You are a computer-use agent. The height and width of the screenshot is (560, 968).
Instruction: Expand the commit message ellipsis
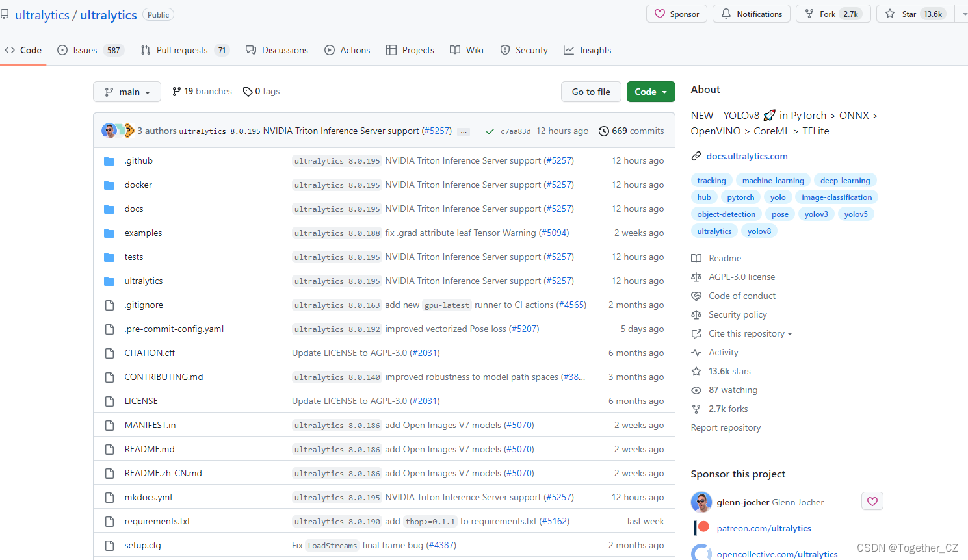tap(464, 131)
